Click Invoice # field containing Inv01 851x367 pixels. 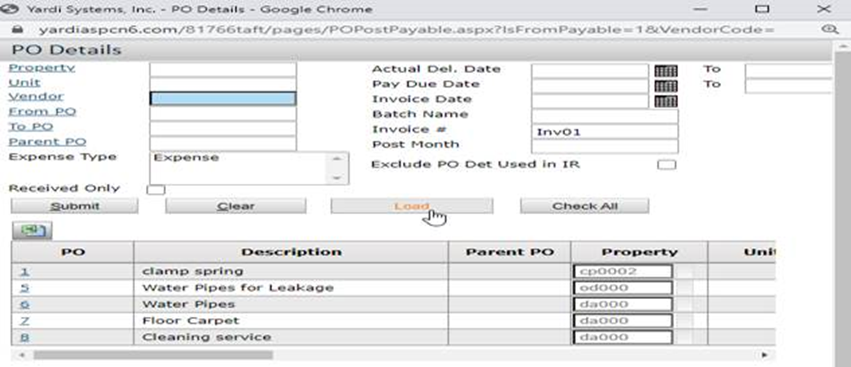tap(605, 131)
